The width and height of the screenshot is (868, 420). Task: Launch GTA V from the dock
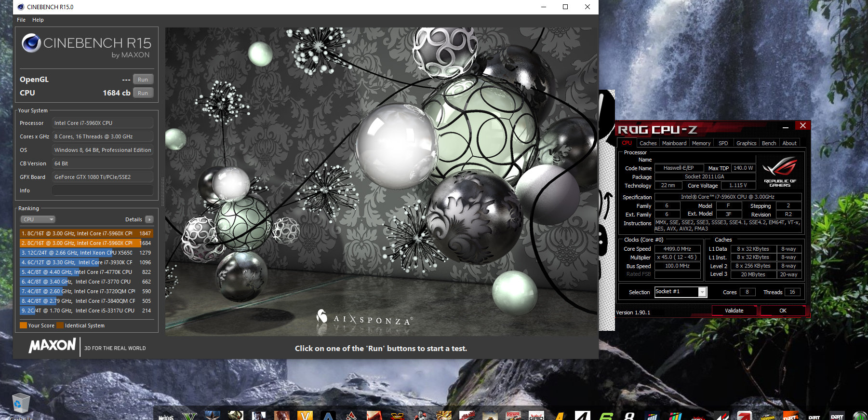[189, 415]
